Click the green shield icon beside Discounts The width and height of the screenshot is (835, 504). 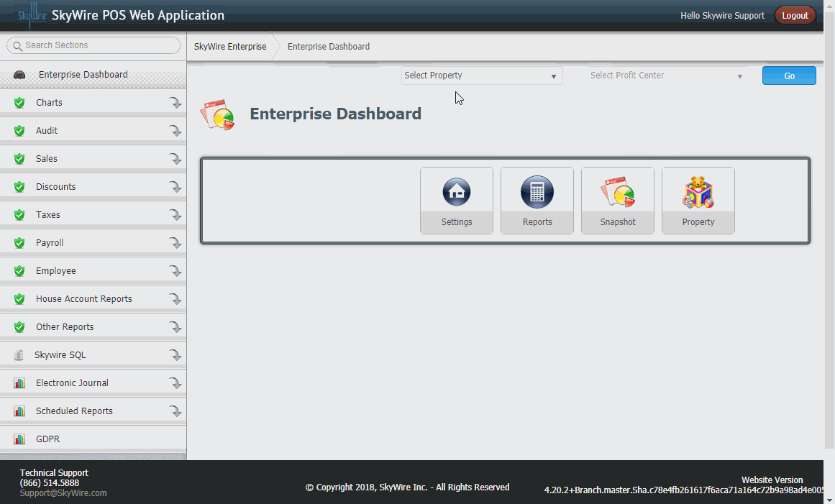[19, 187]
